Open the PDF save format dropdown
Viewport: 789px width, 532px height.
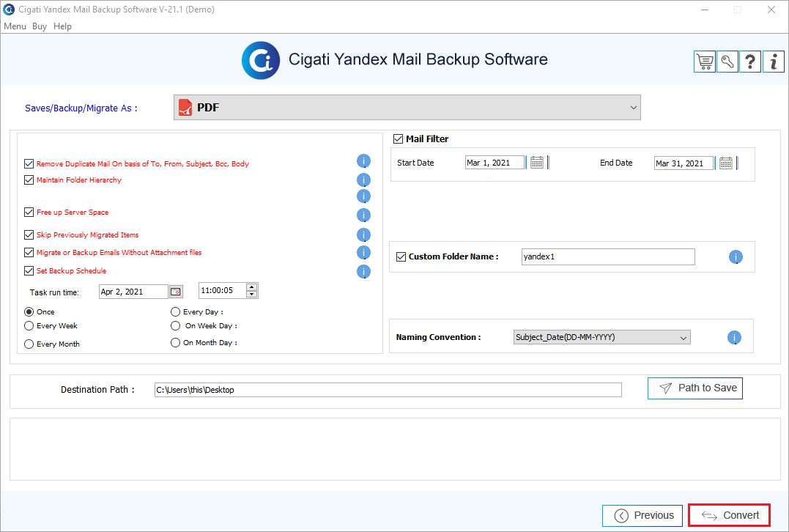click(x=407, y=107)
